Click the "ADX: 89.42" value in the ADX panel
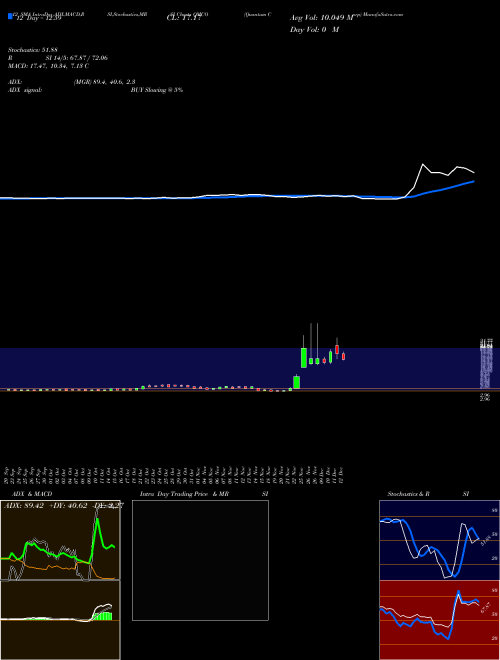Image resolution: width=500 pixels, height=660 pixels. 24,506
